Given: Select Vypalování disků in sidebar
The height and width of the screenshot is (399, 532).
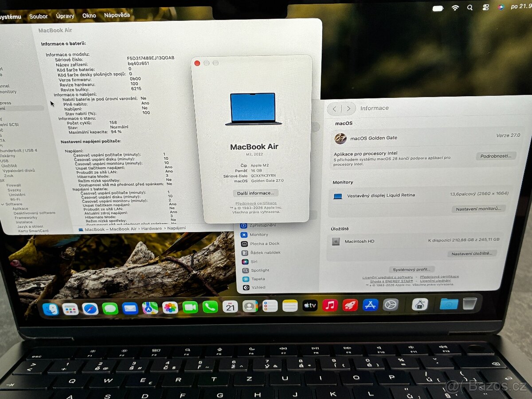Looking at the screenshot, I should pyautogui.click(x=19, y=171).
